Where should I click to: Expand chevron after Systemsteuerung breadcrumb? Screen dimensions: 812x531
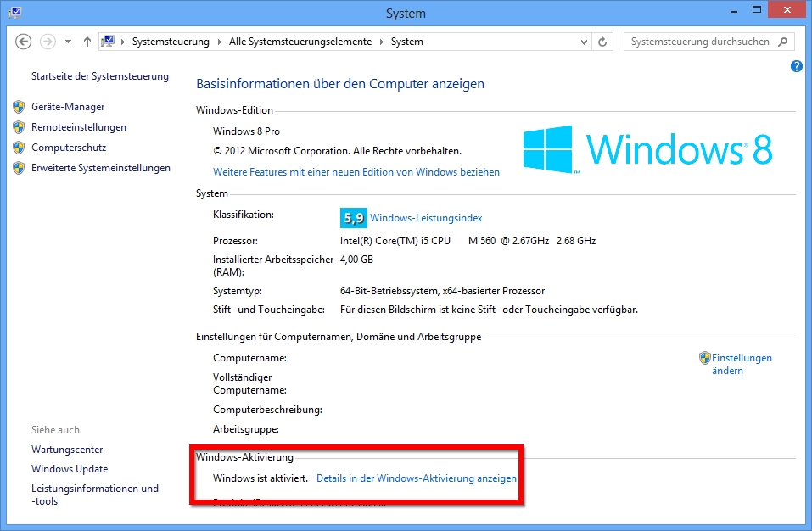coord(220,42)
